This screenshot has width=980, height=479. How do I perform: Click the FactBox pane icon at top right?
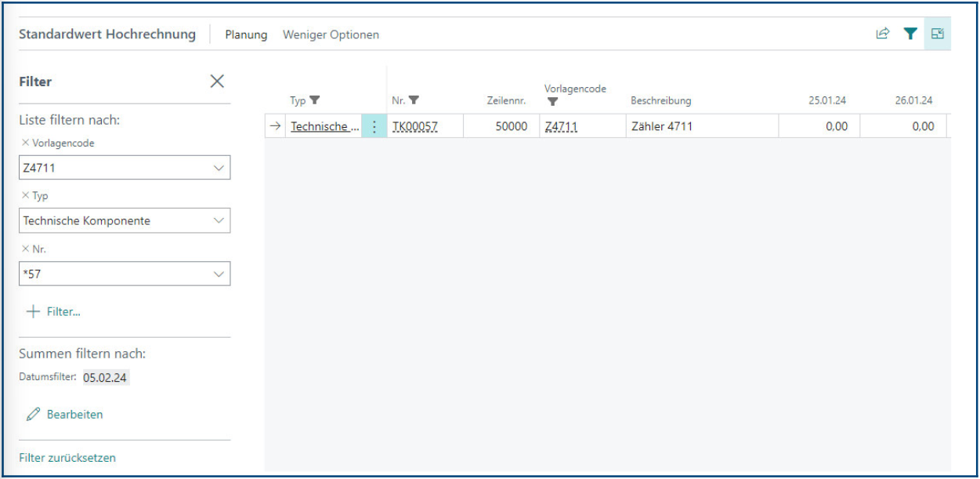coord(937,34)
